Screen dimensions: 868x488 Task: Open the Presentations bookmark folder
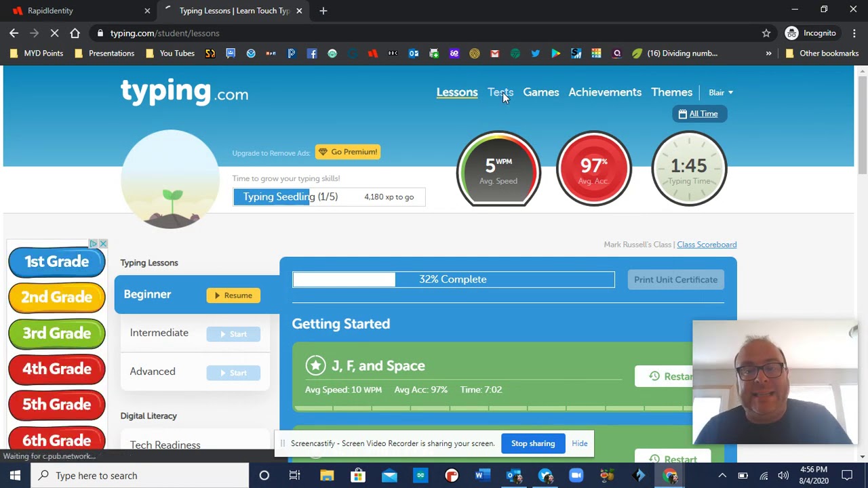click(x=105, y=54)
